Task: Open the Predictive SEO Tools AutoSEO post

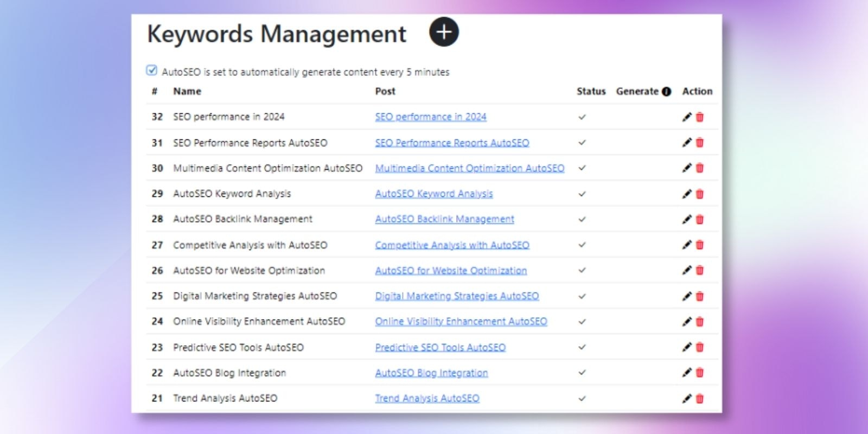Action: click(440, 347)
